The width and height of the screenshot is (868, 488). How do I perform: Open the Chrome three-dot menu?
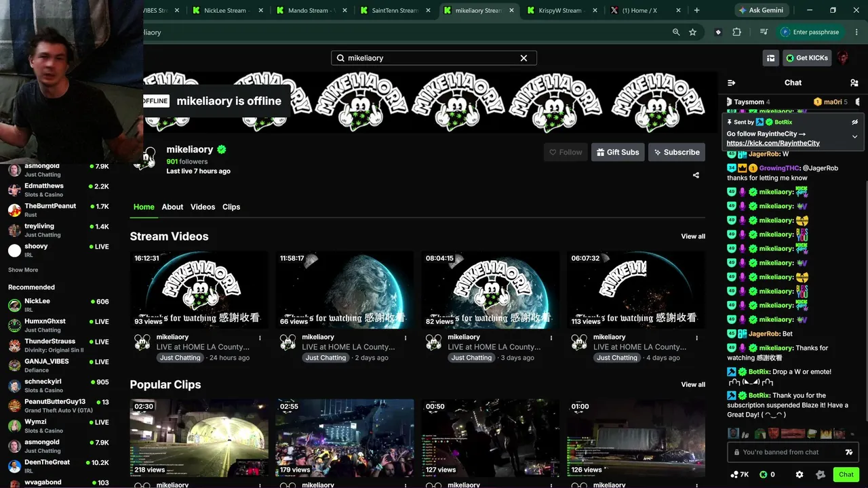[x=855, y=32]
